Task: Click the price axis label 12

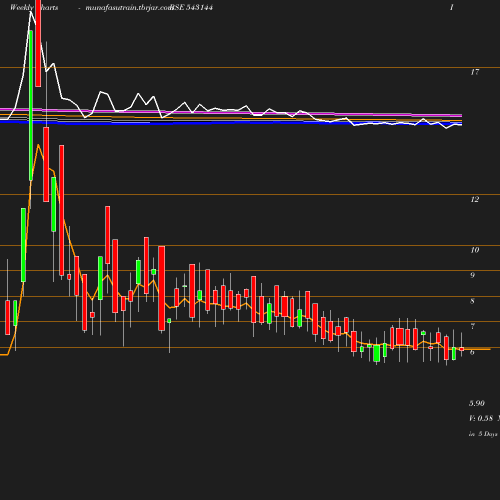Action: click(475, 199)
